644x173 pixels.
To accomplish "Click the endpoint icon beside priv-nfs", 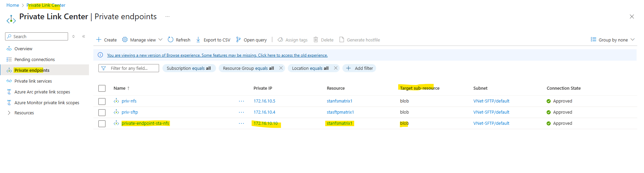I will [x=116, y=100].
